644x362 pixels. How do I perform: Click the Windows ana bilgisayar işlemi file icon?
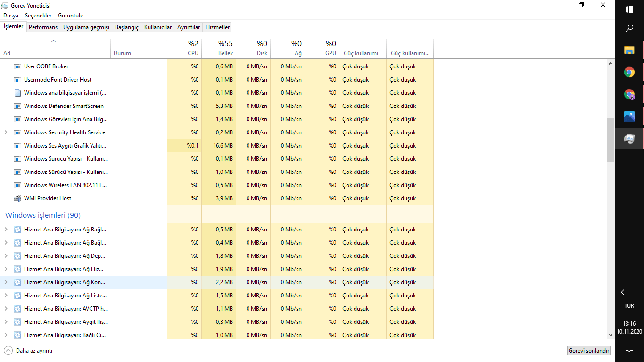point(17,93)
